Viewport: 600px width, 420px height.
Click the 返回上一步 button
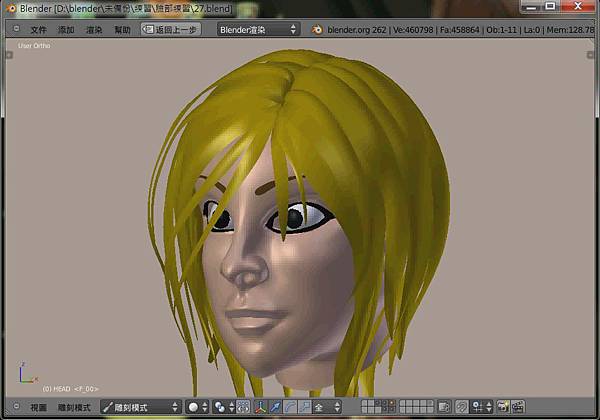[171, 29]
